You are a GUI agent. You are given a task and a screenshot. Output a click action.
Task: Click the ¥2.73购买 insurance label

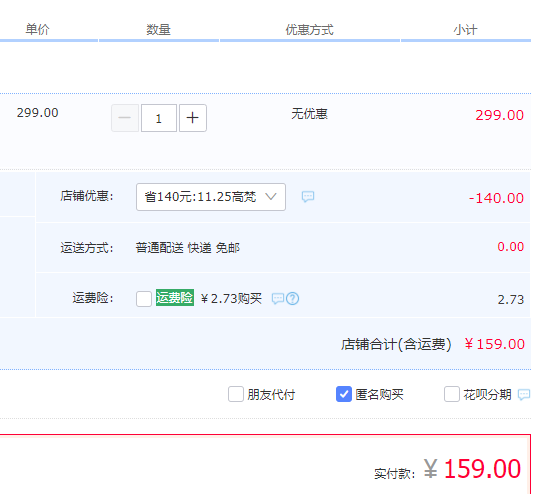[x=231, y=299]
